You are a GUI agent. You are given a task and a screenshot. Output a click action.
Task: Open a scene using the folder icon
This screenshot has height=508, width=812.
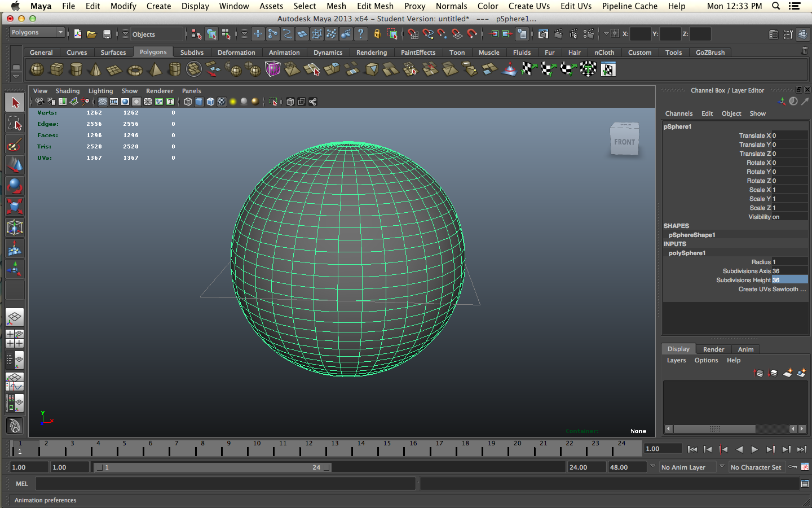click(x=91, y=34)
